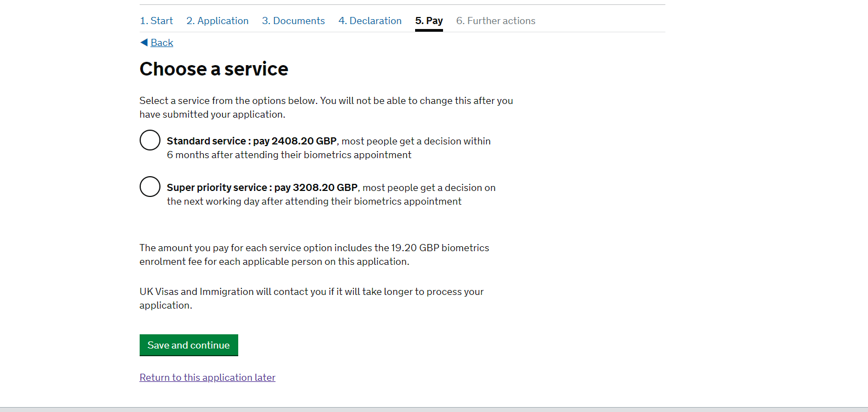Switch to the 3. Documents step
This screenshot has height=412, width=868.
pyautogui.click(x=294, y=21)
